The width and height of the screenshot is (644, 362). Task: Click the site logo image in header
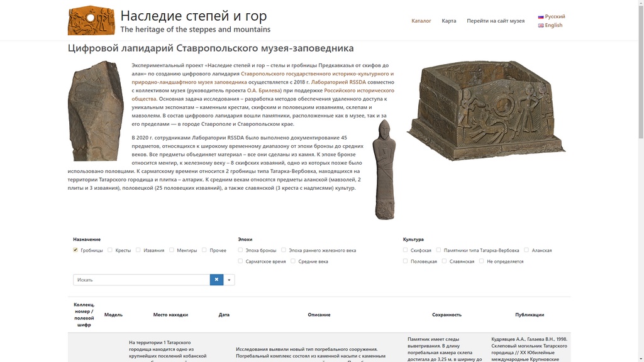click(91, 21)
